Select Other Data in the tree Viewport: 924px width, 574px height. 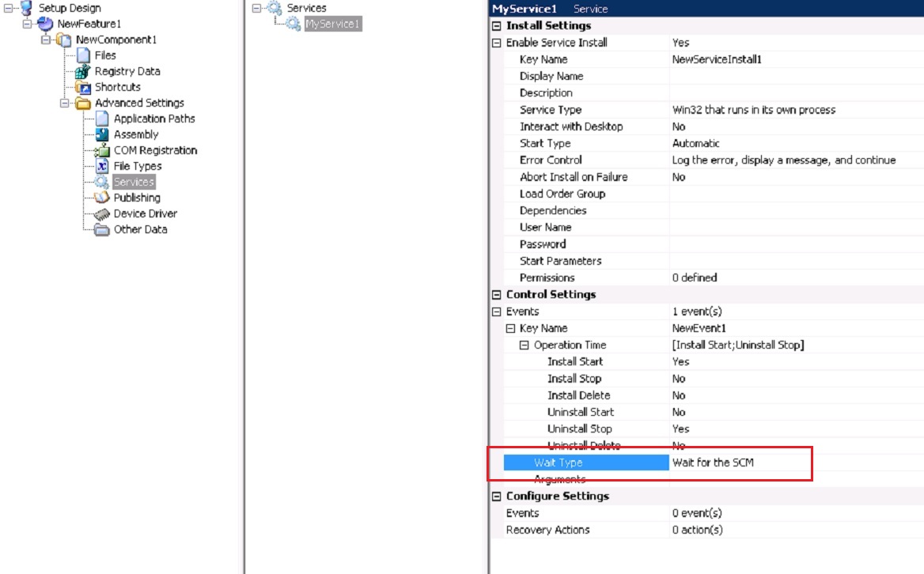point(140,229)
